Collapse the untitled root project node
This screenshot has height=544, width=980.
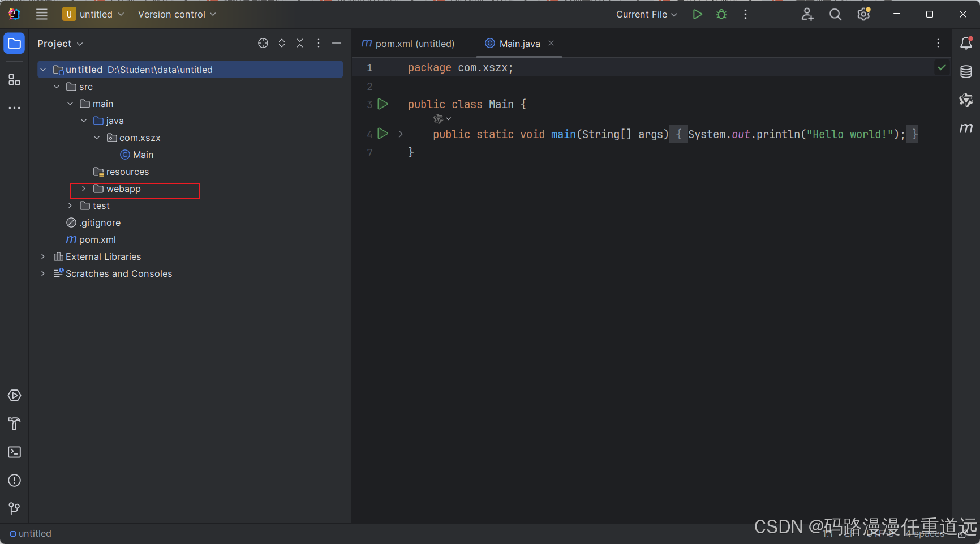coord(43,70)
